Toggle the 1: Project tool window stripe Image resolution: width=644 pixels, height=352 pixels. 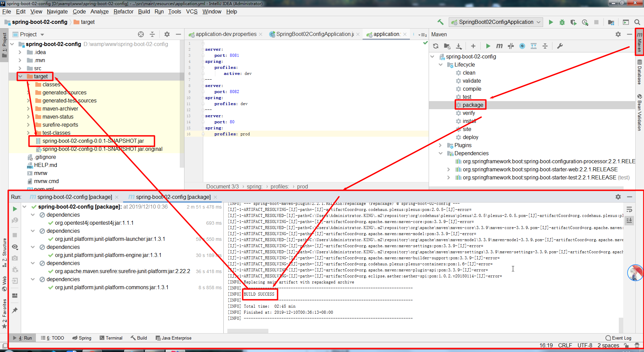click(x=4, y=45)
